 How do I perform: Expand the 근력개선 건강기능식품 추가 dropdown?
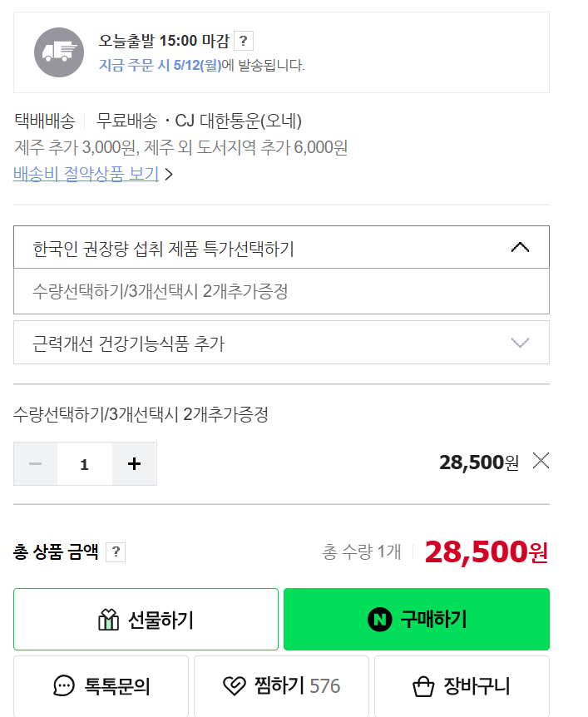click(x=281, y=343)
